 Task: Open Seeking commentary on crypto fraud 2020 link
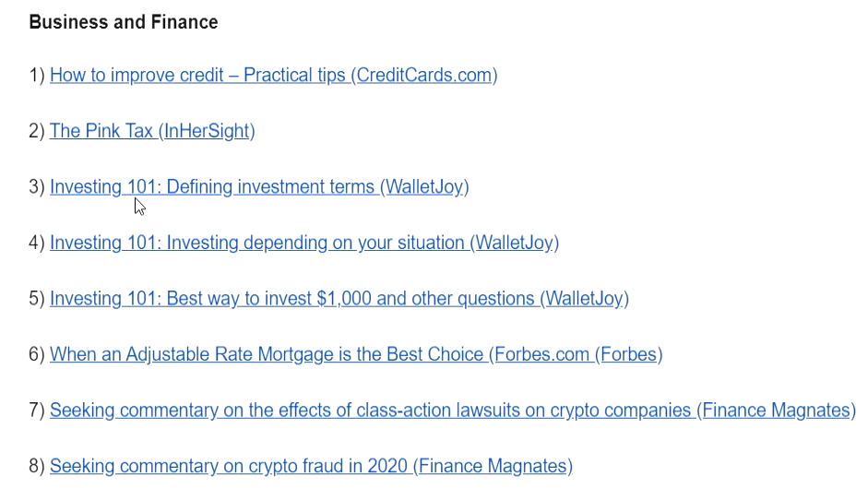tap(311, 467)
